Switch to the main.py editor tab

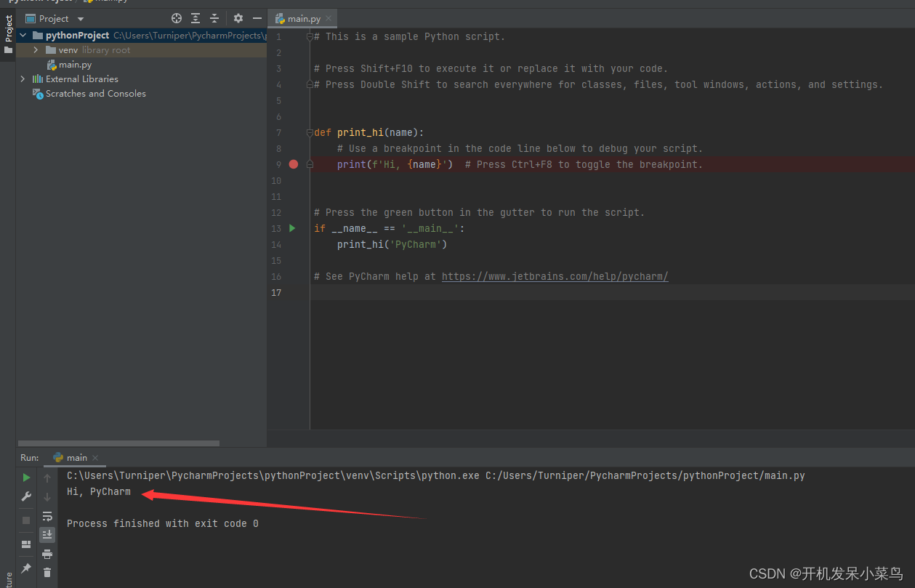click(x=304, y=19)
